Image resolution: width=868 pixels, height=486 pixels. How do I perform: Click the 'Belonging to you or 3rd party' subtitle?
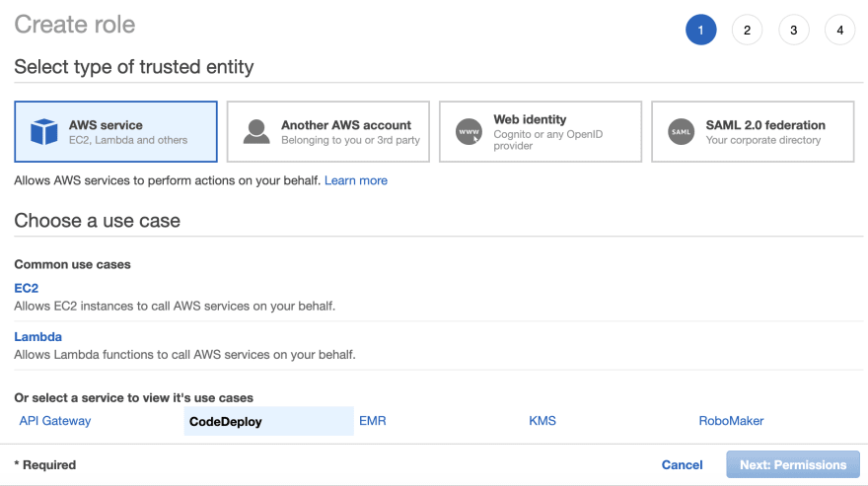pos(350,140)
